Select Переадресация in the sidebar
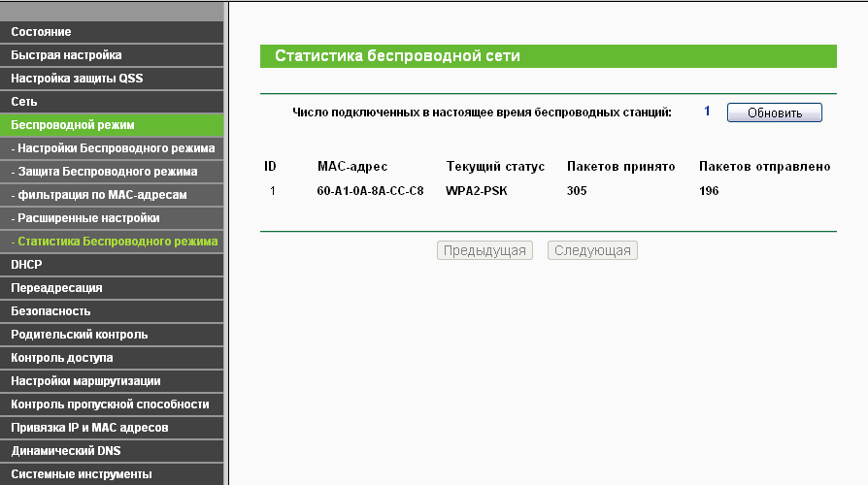The image size is (868, 485). (x=112, y=287)
